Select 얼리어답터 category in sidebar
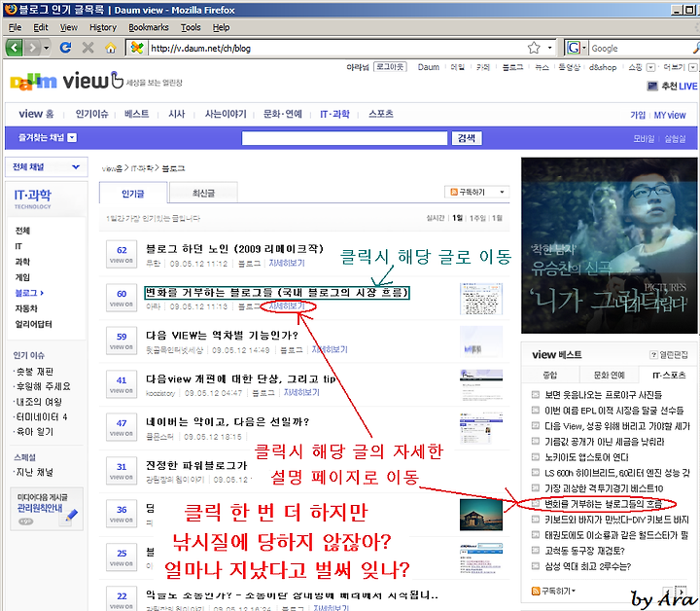The image size is (700, 611). [x=33, y=324]
